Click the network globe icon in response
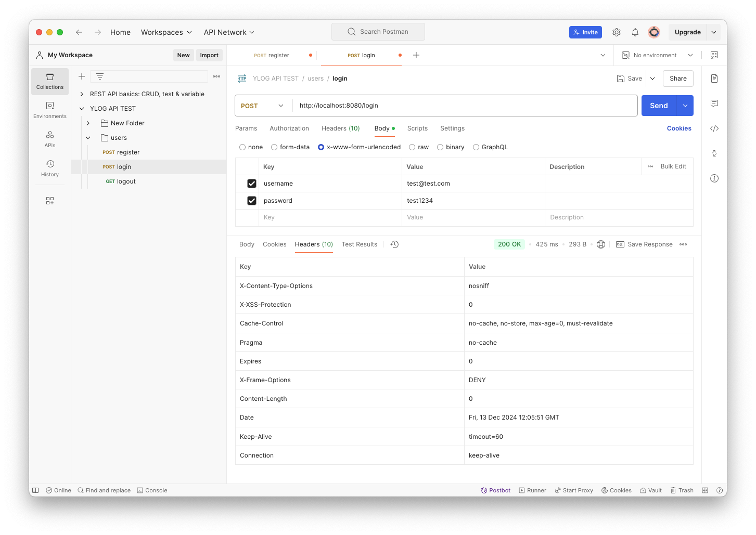The width and height of the screenshot is (756, 535). 601,244
